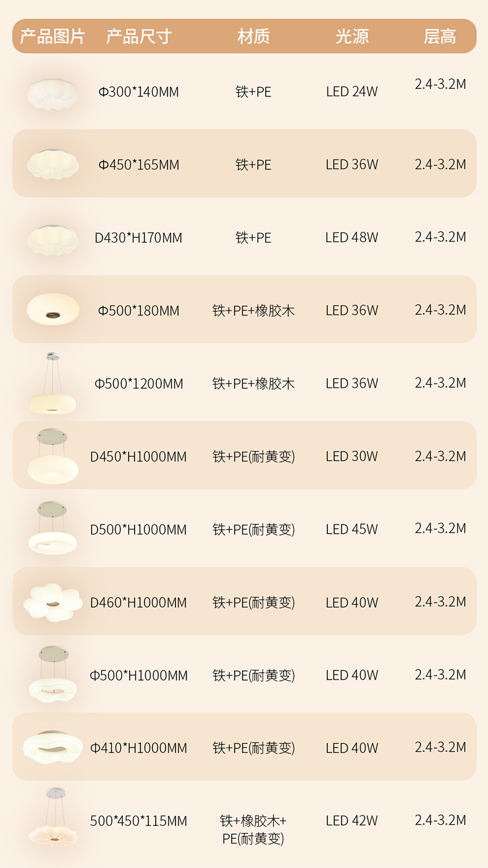Click the Φ500*H1000MM wavy pendant lamp image
Viewport: 488px width, 868px height.
[53, 673]
